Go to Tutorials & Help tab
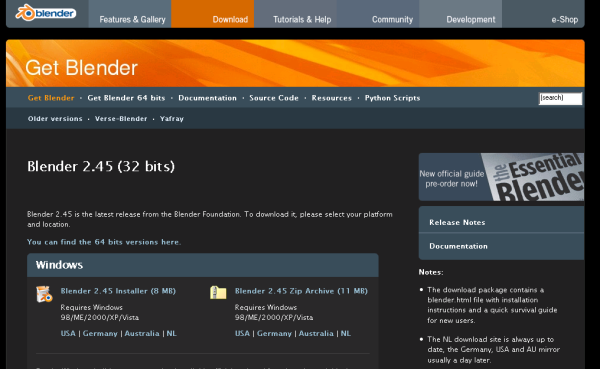 pos(295,14)
